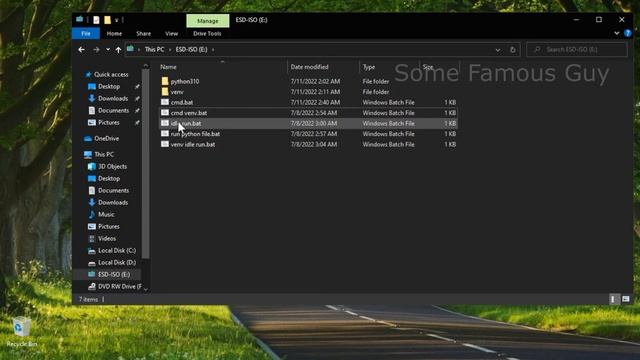
Task: Click navigation pane scroll up arrow
Action: (146, 65)
